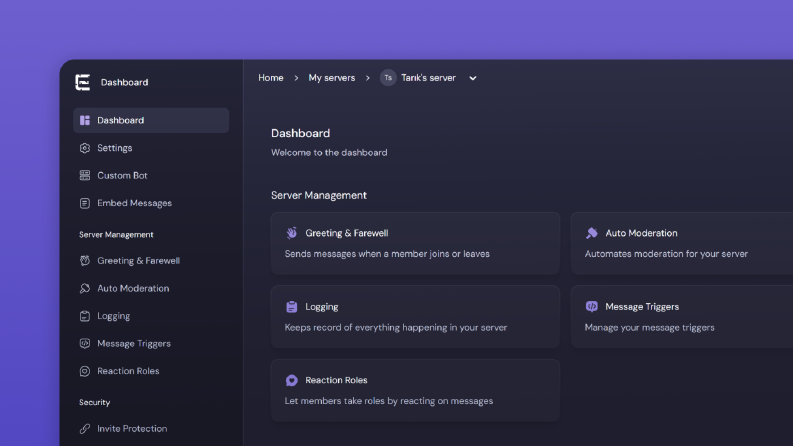Click the Tarık's server breadcrumb name

tap(428, 78)
